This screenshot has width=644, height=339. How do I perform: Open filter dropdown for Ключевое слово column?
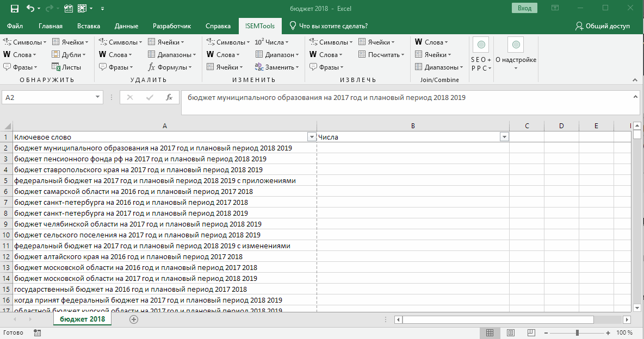click(x=311, y=137)
